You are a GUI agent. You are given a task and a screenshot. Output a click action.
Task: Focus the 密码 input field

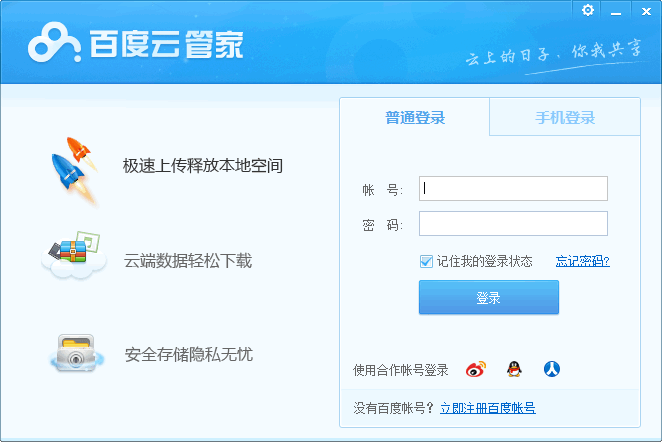coord(513,223)
